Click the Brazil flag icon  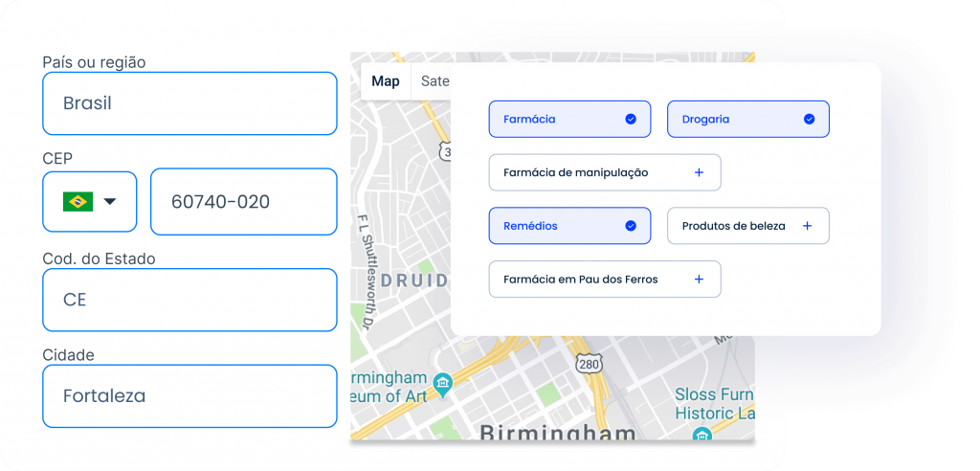[x=78, y=201]
